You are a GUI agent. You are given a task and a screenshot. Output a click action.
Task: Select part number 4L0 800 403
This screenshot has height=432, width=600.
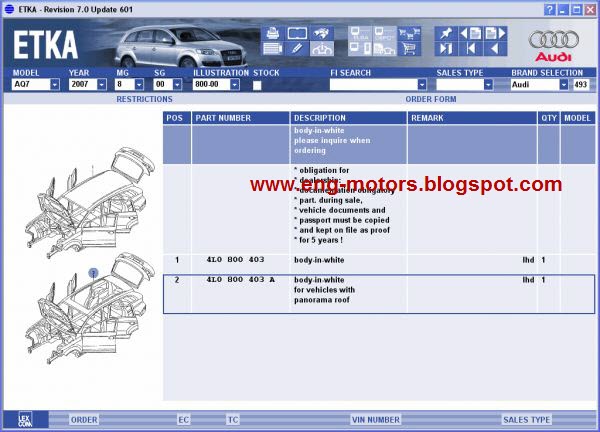click(x=235, y=259)
